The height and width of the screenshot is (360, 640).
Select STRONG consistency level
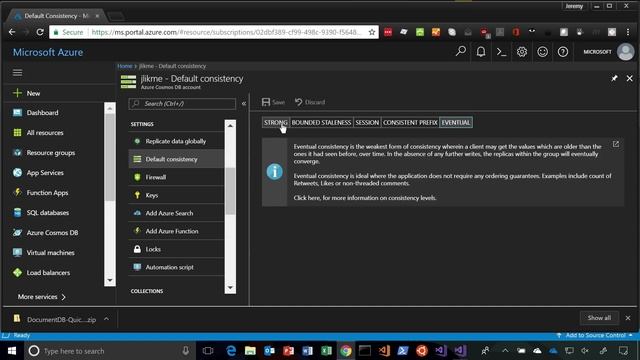(x=276, y=122)
